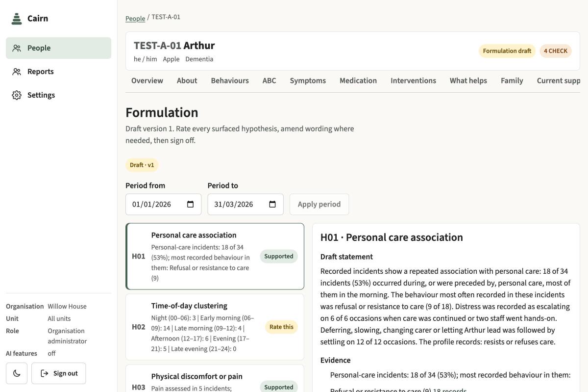This screenshot has width=588, height=392.
Task: Open the calendar picker for Period to
Action: pyautogui.click(x=272, y=205)
